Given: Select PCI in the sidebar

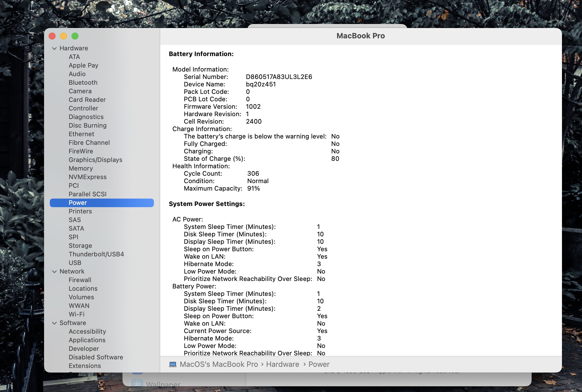Looking at the screenshot, I should click(x=74, y=185).
